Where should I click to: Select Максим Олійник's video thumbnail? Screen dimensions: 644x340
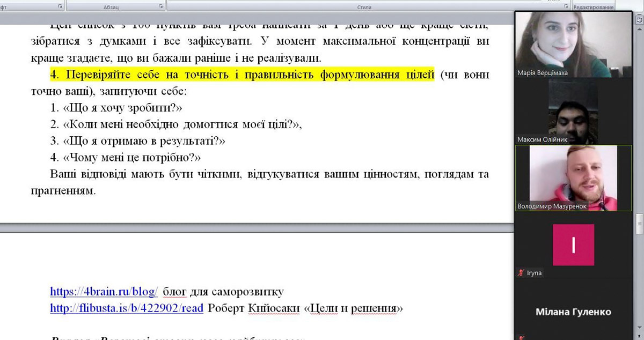pyautogui.click(x=573, y=111)
